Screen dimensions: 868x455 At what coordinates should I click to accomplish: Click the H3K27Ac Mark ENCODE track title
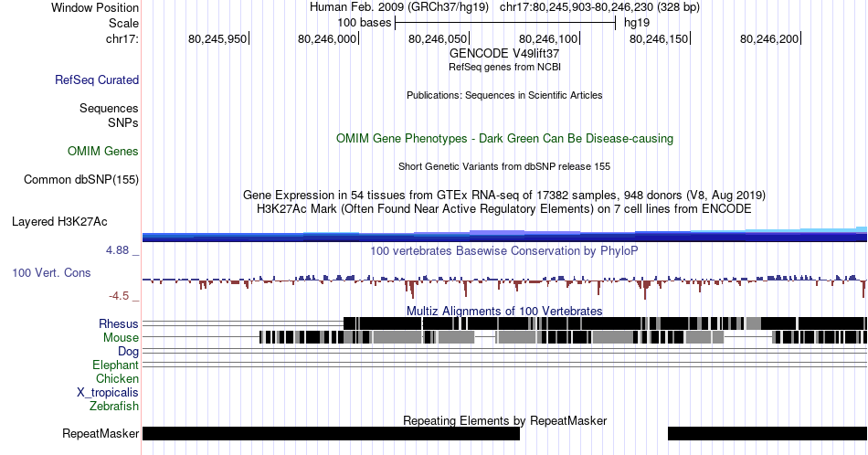pos(504,208)
